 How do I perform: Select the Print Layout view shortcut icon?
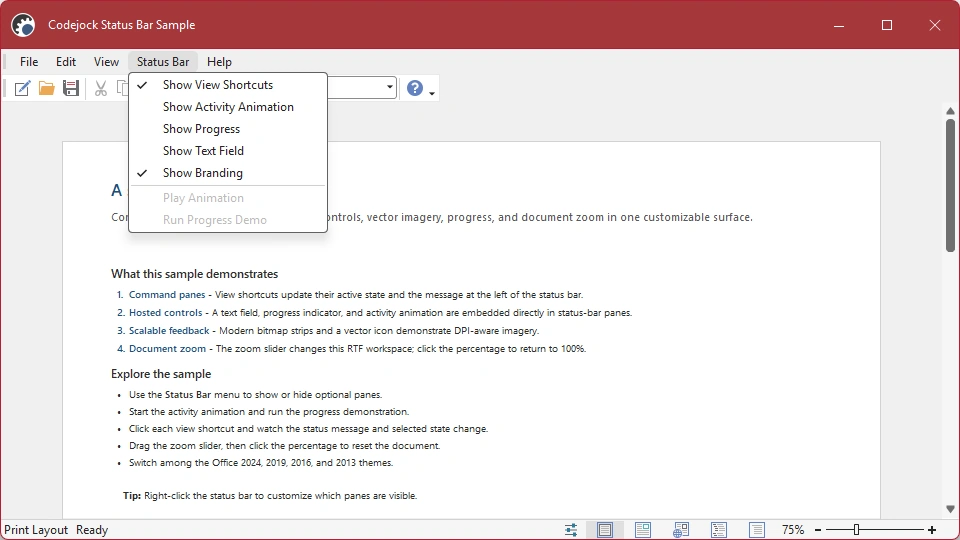coord(604,530)
